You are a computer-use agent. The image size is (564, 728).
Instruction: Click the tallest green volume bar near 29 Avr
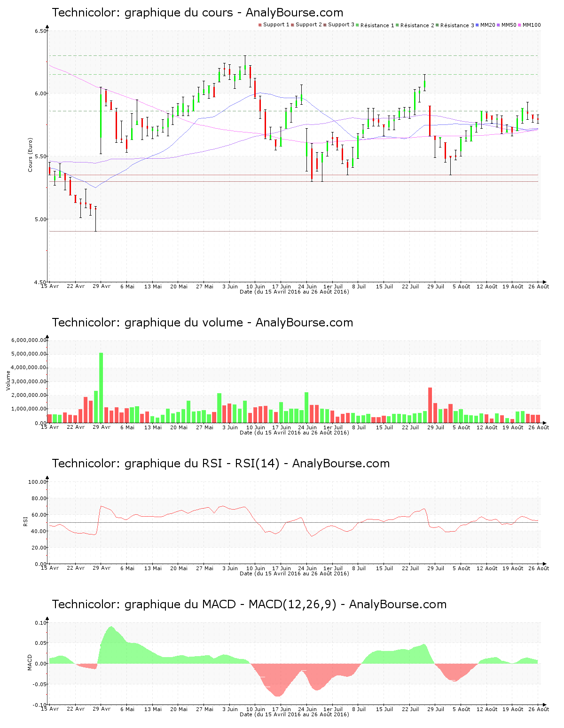pyautogui.click(x=101, y=387)
